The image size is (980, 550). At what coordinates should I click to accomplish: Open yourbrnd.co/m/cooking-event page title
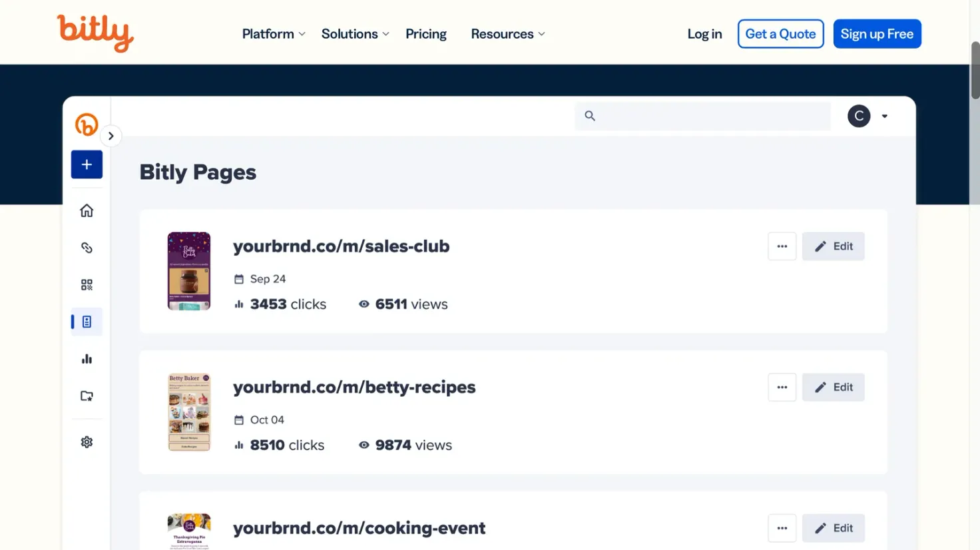360,528
